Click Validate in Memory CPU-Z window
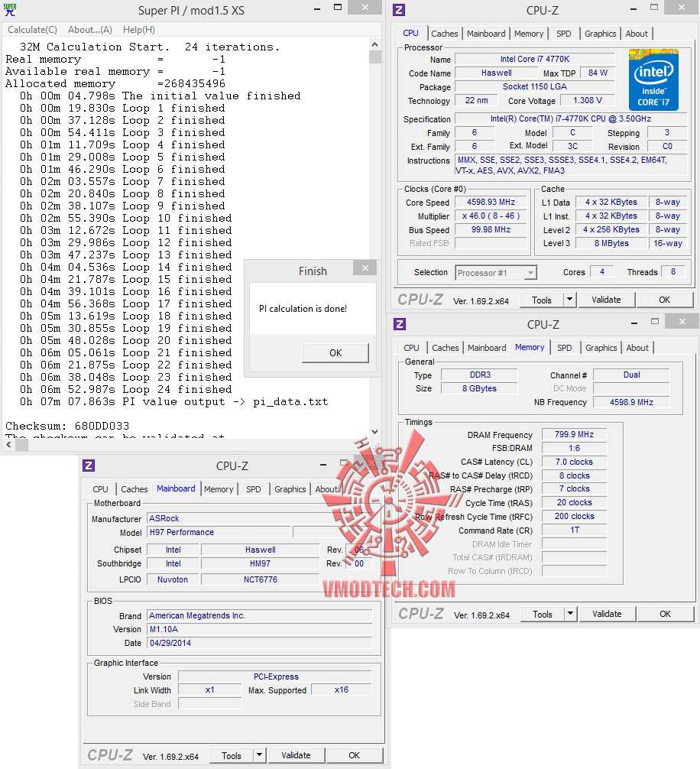Screen dimensions: 700x769 607,615
